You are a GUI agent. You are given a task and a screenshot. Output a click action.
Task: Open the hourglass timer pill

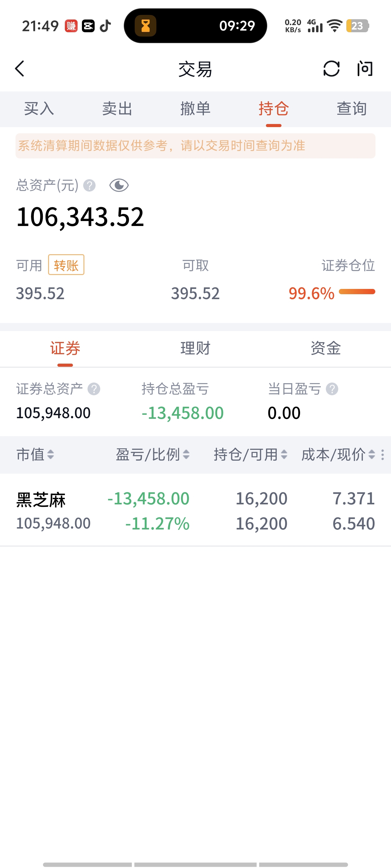[195, 26]
